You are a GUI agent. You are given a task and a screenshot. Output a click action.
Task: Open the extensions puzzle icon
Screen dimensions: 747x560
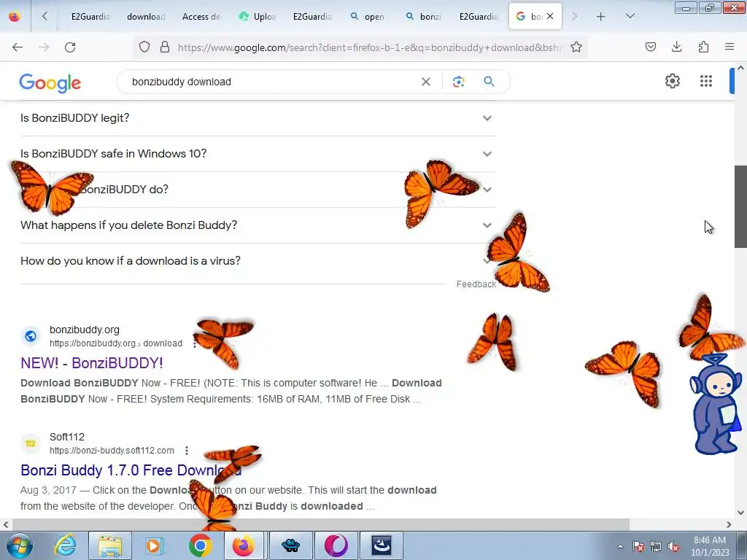point(703,47)
